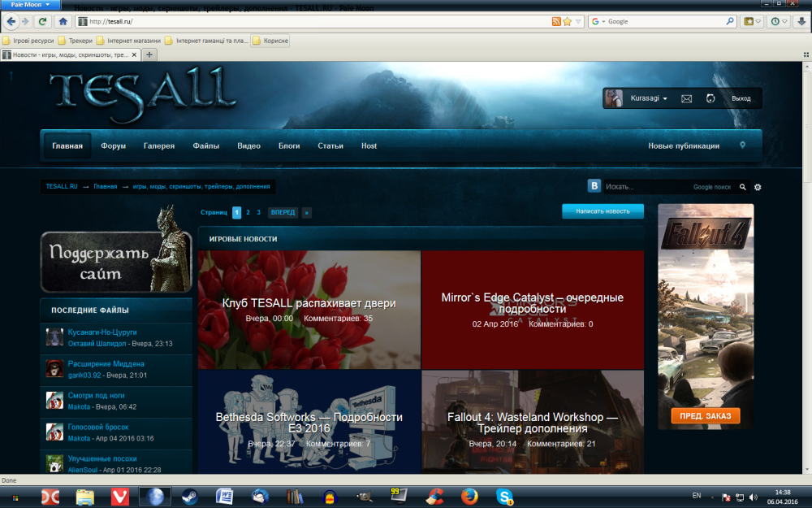Expand the address bar history dropdown
812x508 pixels.
(578, 21)
